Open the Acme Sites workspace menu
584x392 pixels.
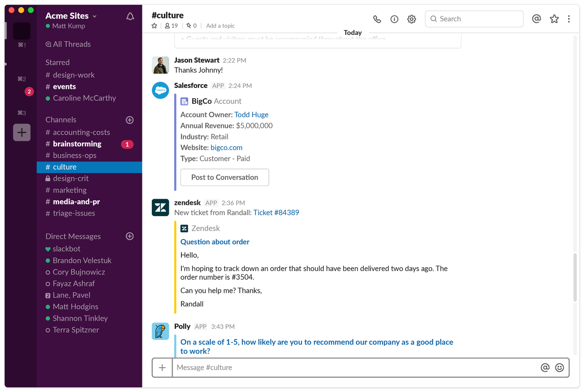coord(68,15)
